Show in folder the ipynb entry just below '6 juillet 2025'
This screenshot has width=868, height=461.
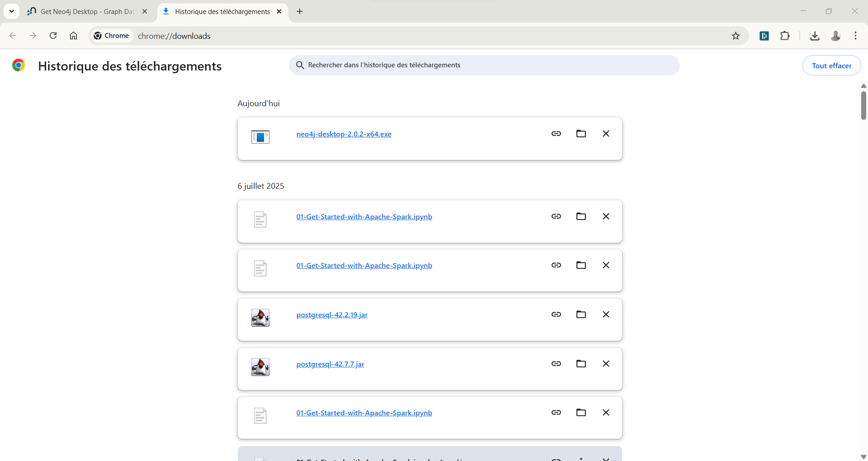pos(581,216)
